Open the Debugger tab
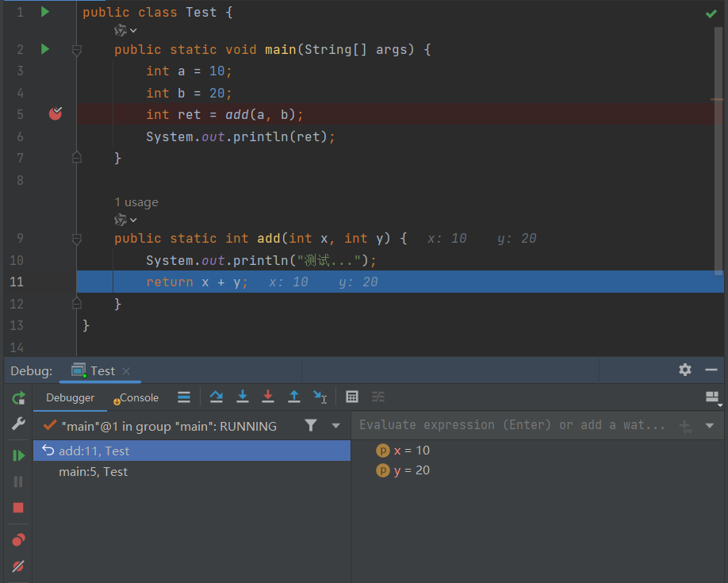This screenshot has width=728, height=583. click(x=70, y=397)
